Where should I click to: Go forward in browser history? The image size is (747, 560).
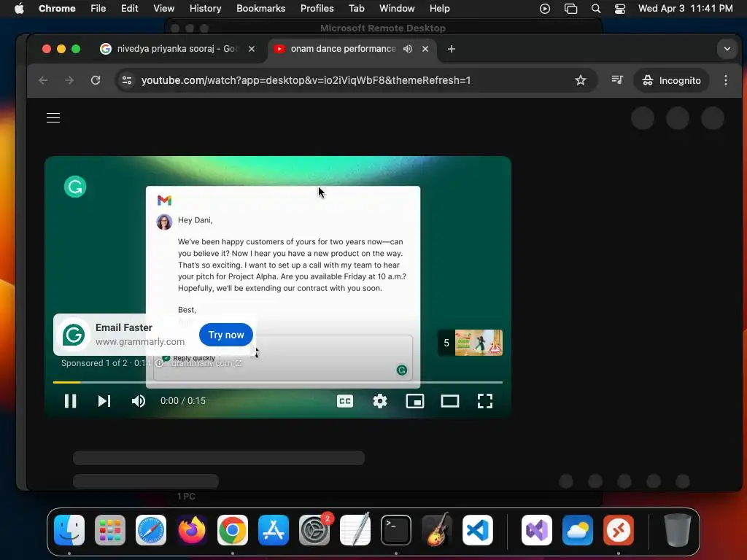[x=69, y=80]
